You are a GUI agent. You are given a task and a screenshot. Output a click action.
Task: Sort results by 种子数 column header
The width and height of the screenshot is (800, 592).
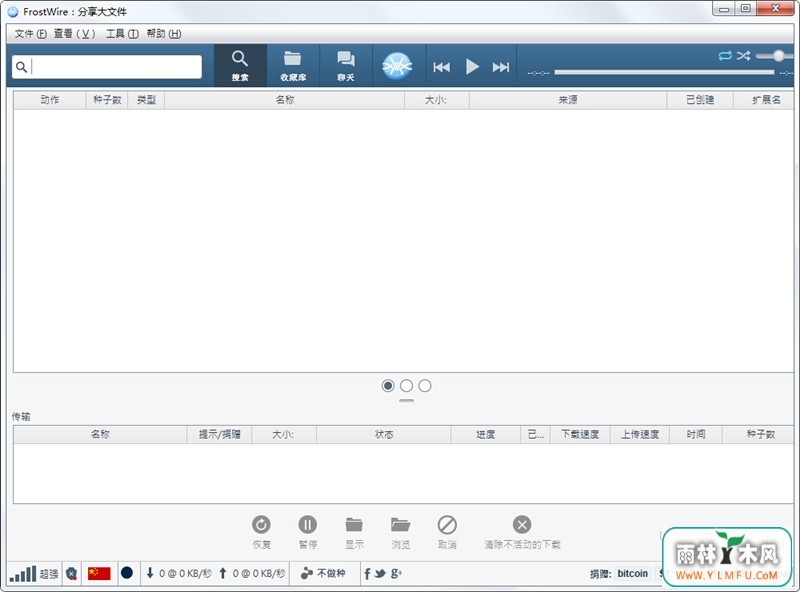[107, 100]
